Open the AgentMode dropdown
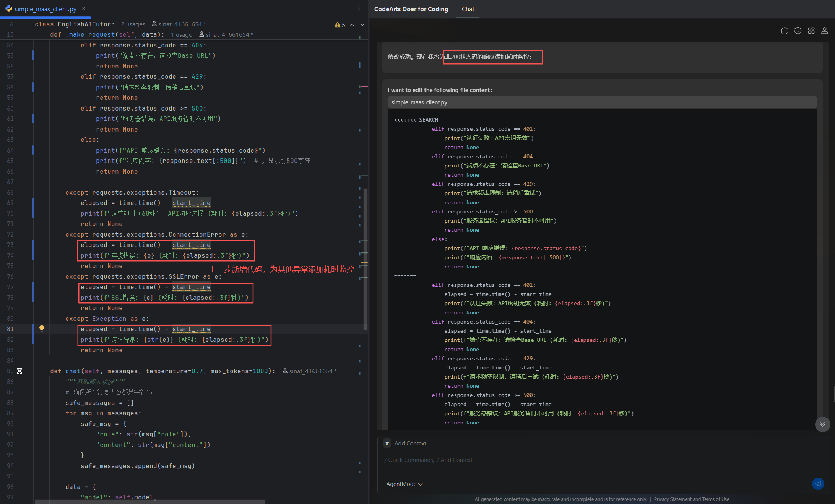The width and height of the screenshot is (835, 504). (404, 484)
